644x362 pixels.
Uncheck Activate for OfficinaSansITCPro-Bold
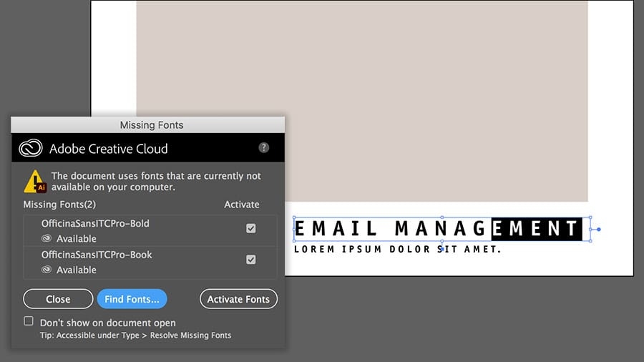[251, 229]
